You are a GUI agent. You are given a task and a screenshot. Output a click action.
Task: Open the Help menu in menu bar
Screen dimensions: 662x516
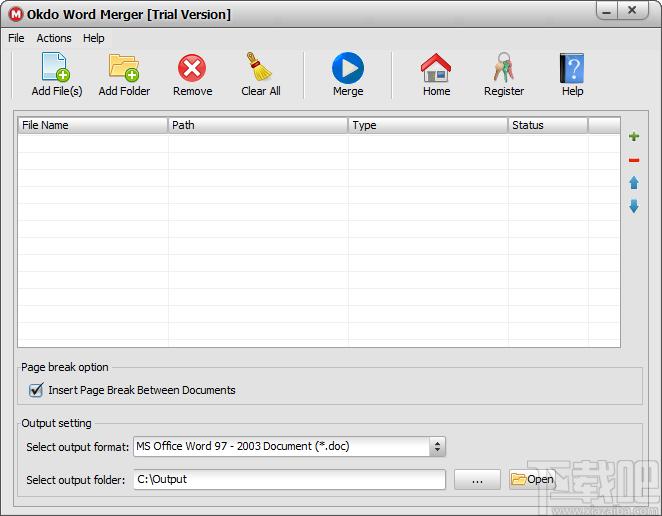tap(94, 38)
